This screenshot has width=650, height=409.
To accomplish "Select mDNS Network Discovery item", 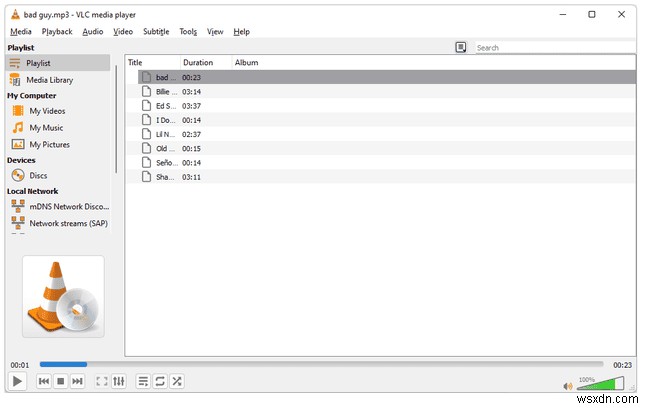I will 58,206.
